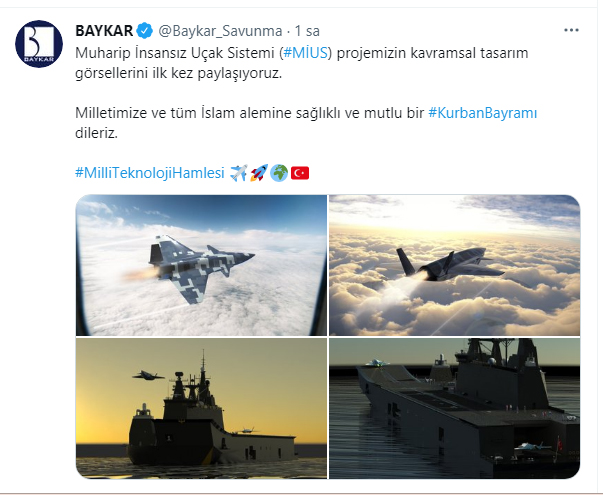Open the dark jet above golden clouds image
The height and width of the screenshot is (495, 603).
[x=455, y=265]
